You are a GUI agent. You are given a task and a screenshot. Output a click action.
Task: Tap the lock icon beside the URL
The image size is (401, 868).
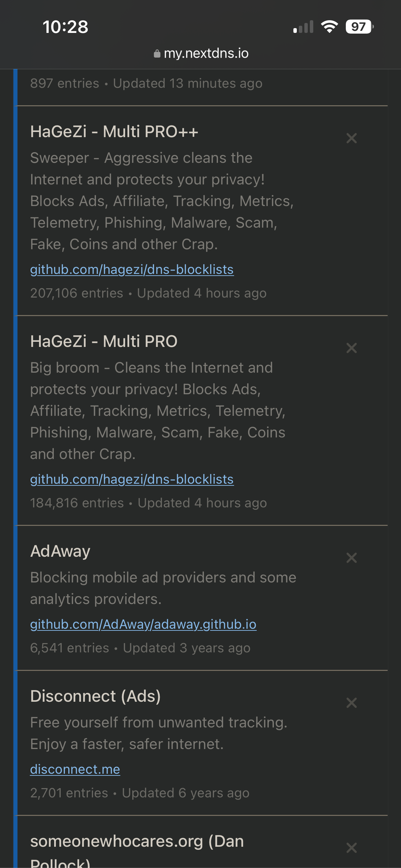[157, 54]
